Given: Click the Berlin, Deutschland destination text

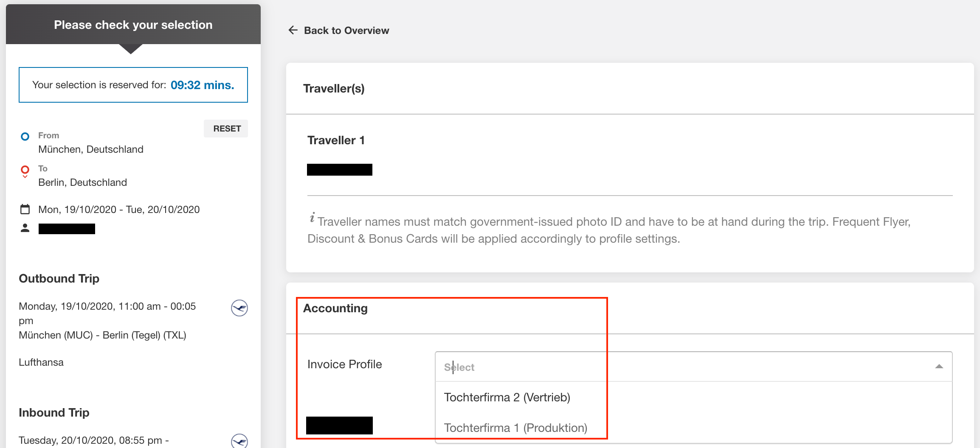Looking at the screenshot, I should [x=82, y=182].
